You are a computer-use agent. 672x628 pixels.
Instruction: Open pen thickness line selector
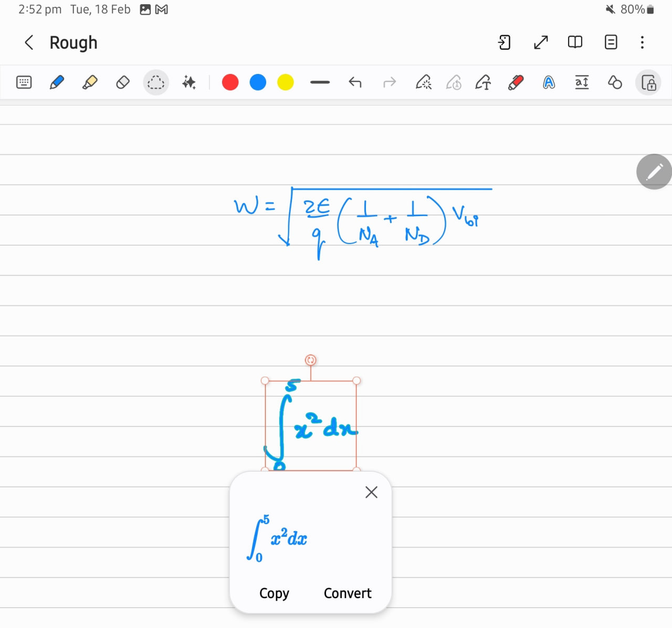320,82
